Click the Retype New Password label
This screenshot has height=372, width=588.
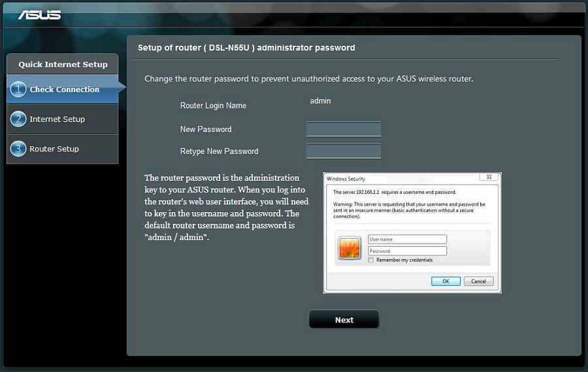click(219, 151)
